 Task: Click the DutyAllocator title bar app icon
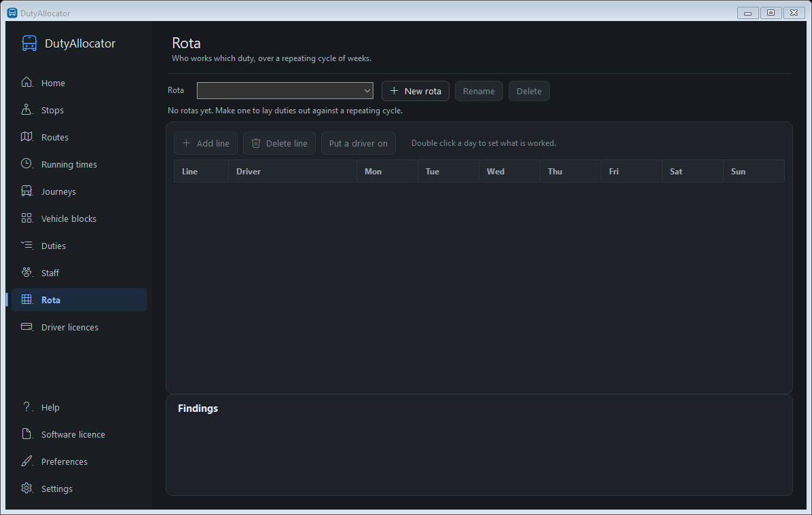pos(12,12)
